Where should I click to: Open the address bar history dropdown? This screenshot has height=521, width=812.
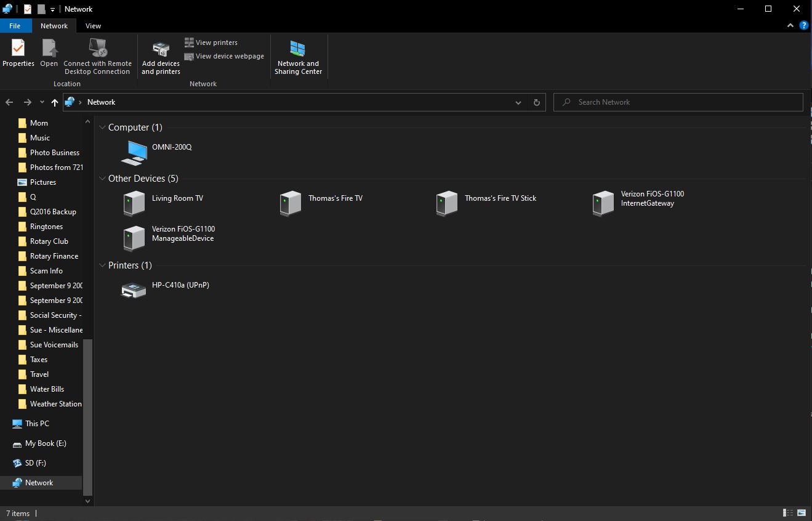point(518,102)
